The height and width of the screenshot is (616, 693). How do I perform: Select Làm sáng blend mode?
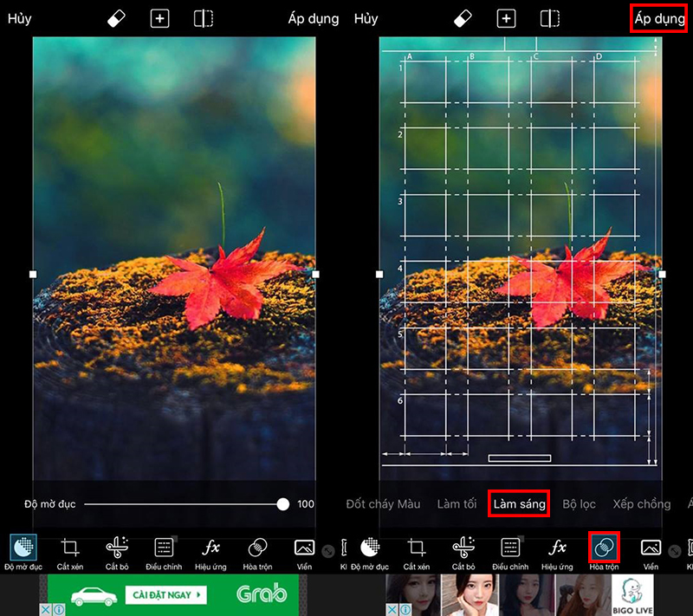point(519,504)
